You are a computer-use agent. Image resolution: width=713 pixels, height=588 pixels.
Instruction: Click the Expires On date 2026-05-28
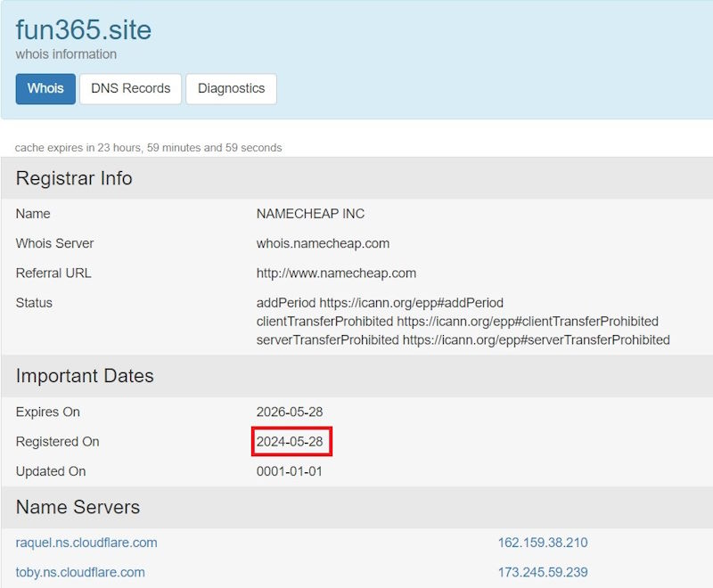(x=293, y=412)
